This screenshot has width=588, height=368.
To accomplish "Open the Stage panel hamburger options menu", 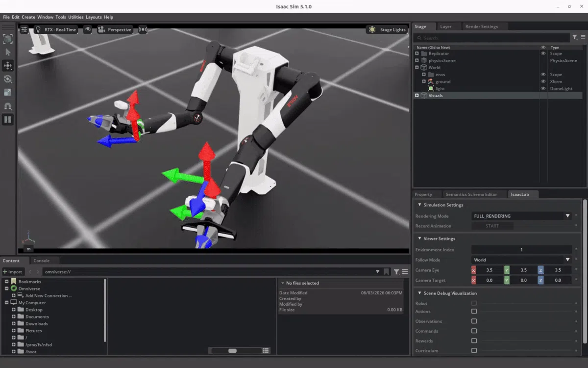I will pos(583,37).
